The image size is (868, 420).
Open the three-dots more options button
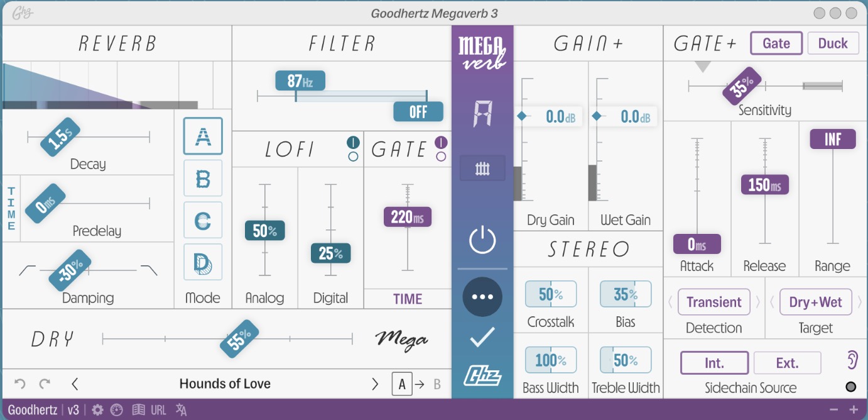coord(482,297)
